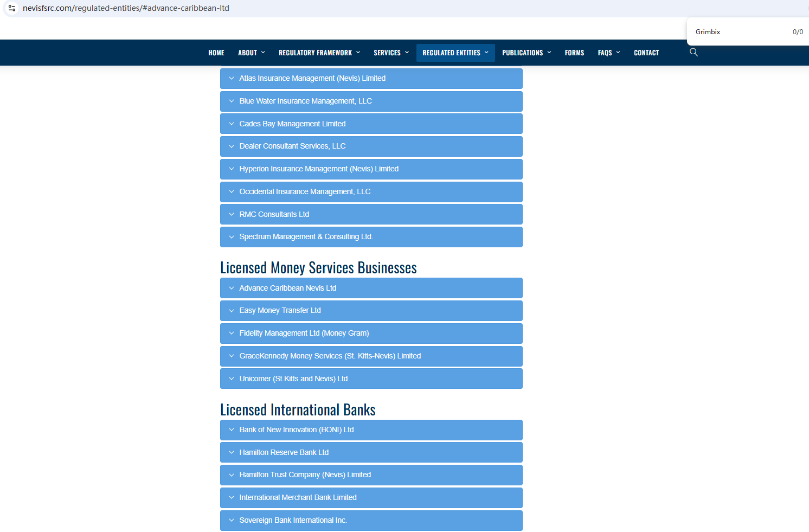The width and height of the screenshot is (809, 532).
Task: Expand Blue Water Insurance Management, LLC
Action: [x=371, y=101]
